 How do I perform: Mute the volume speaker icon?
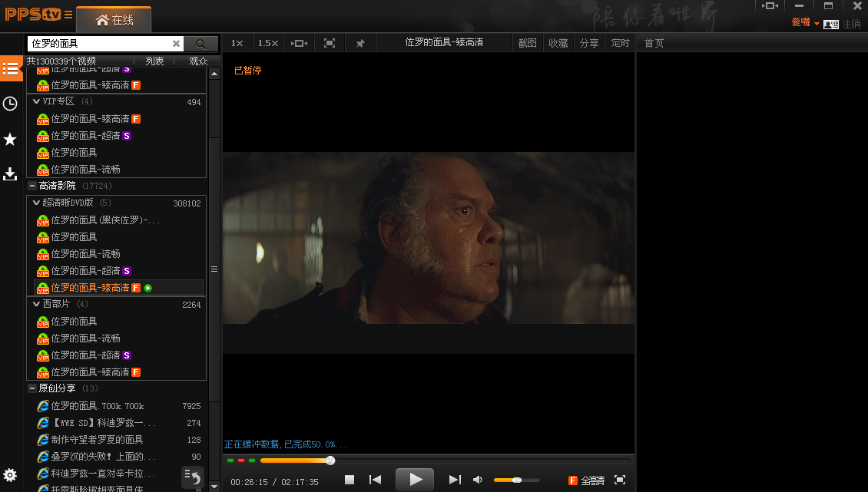tap(478, 480)
